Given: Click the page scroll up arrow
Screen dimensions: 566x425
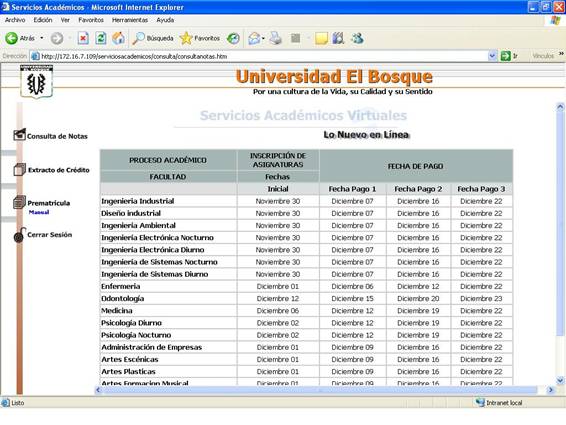Looking at the screenshot, I should tap(560, 107).
